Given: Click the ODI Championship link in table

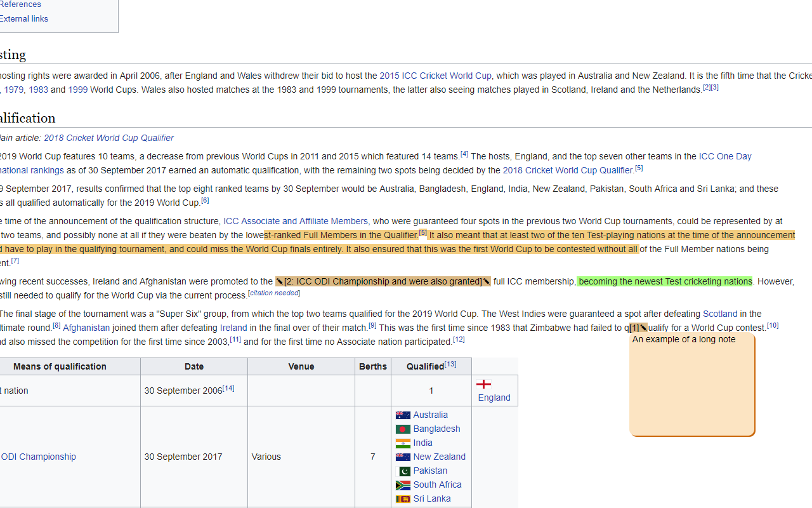Looking at the screenshot, I should click(x=38, y=457).
